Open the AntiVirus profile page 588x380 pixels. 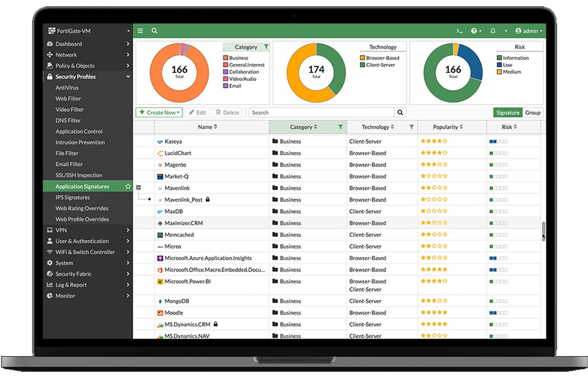coord(67,88)
